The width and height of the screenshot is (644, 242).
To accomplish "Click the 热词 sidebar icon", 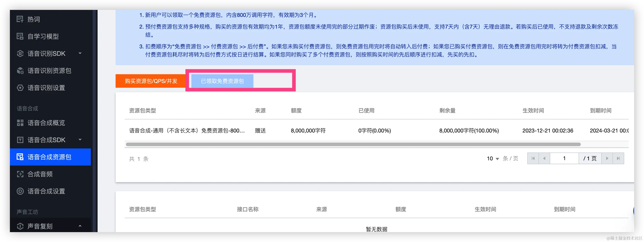I will 20,19.
